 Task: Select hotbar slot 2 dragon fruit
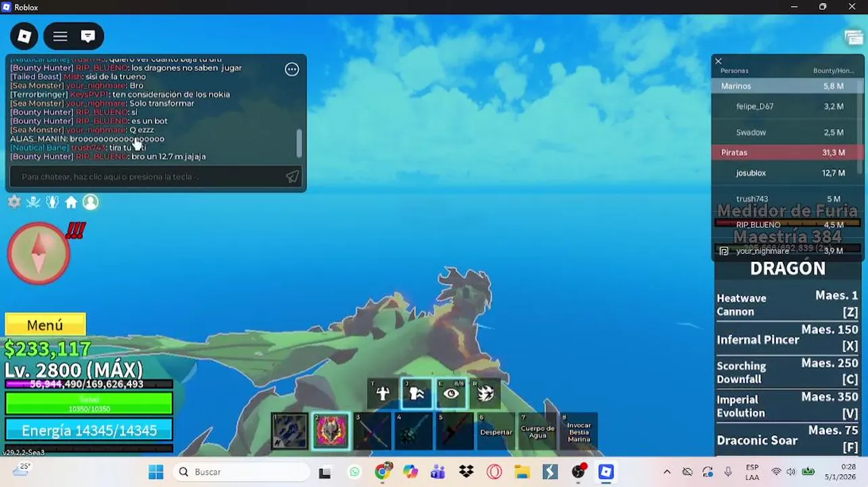click(x=331, y=431)
